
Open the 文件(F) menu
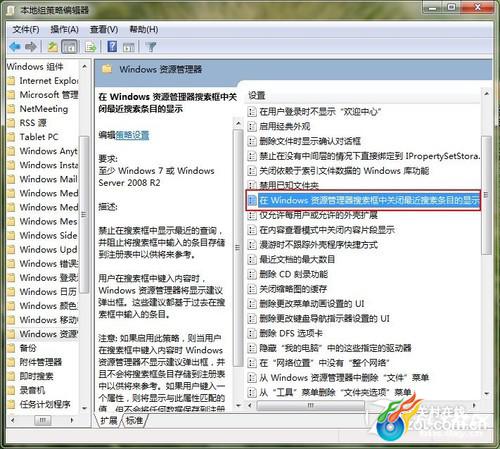click(26, 30)
